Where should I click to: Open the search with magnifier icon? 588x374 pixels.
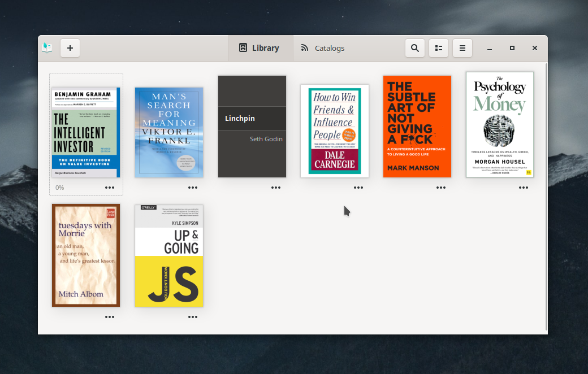pos(414,48)
